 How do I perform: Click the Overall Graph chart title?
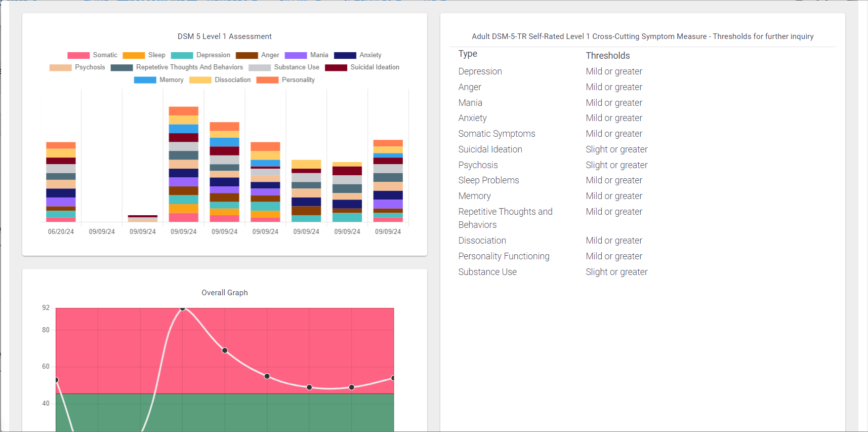(225, 293)
